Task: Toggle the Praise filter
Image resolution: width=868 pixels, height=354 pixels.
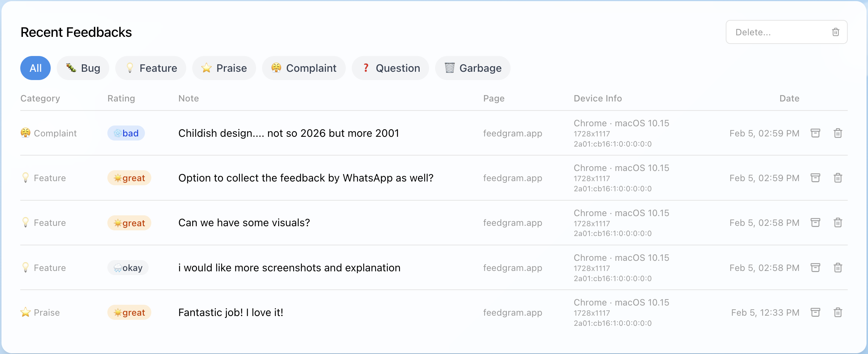Action: (224, 68)
